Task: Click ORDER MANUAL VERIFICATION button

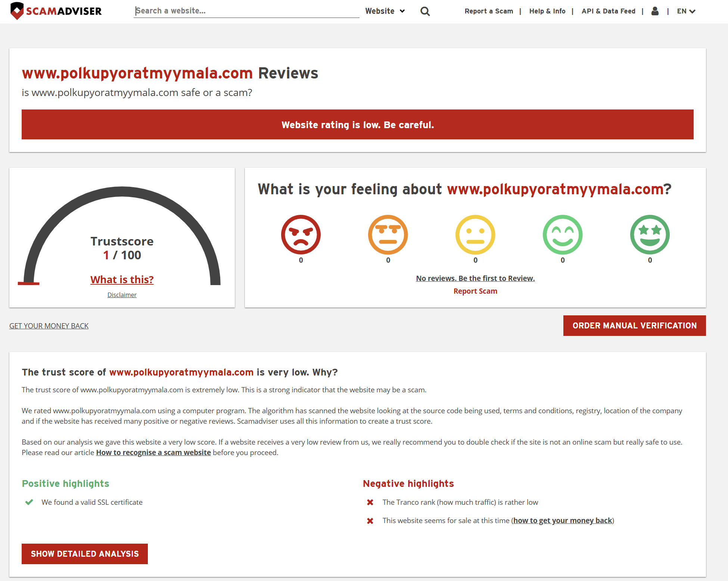Action: click(x=634, y=325)
